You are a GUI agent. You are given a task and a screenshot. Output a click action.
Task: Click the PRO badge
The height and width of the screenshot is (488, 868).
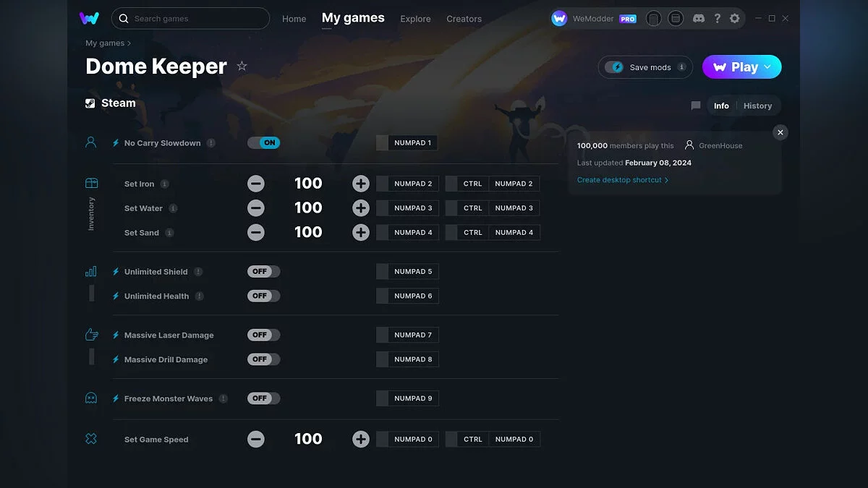tap(628, 19)
